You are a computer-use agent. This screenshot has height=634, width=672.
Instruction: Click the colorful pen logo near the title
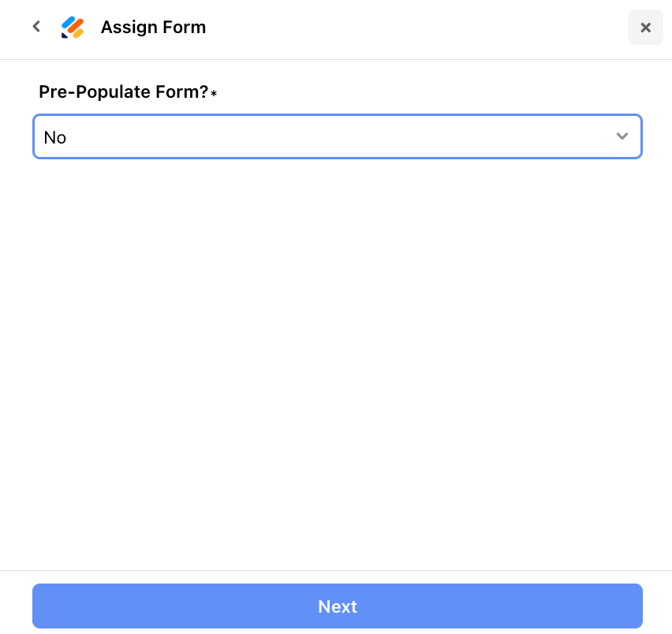point(73,27)
